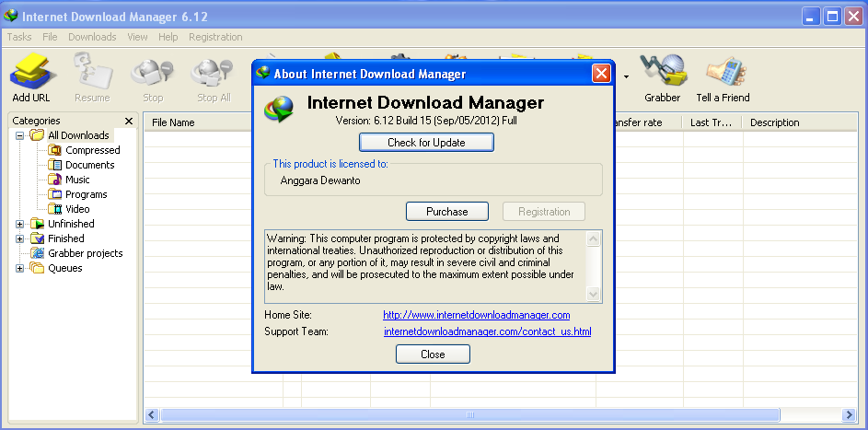Expand the Queues tree node
The width and height of the screenshot is (868, 430).
[20, 268]
